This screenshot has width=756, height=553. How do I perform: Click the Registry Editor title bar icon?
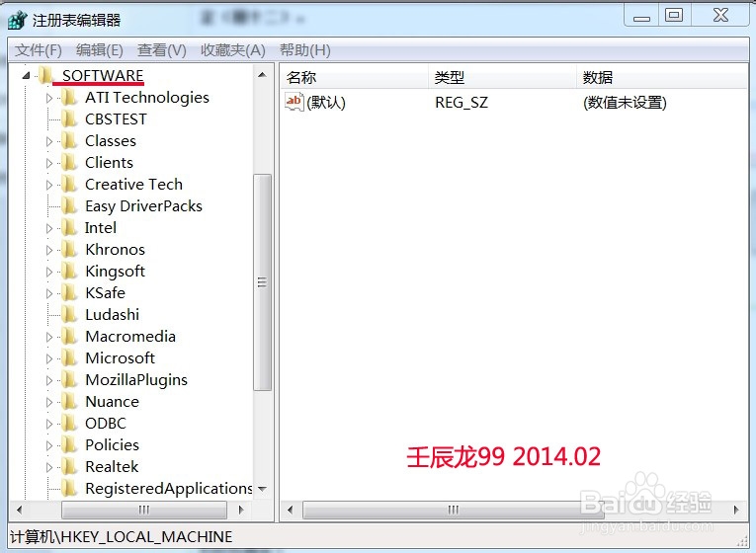(18, 20)
